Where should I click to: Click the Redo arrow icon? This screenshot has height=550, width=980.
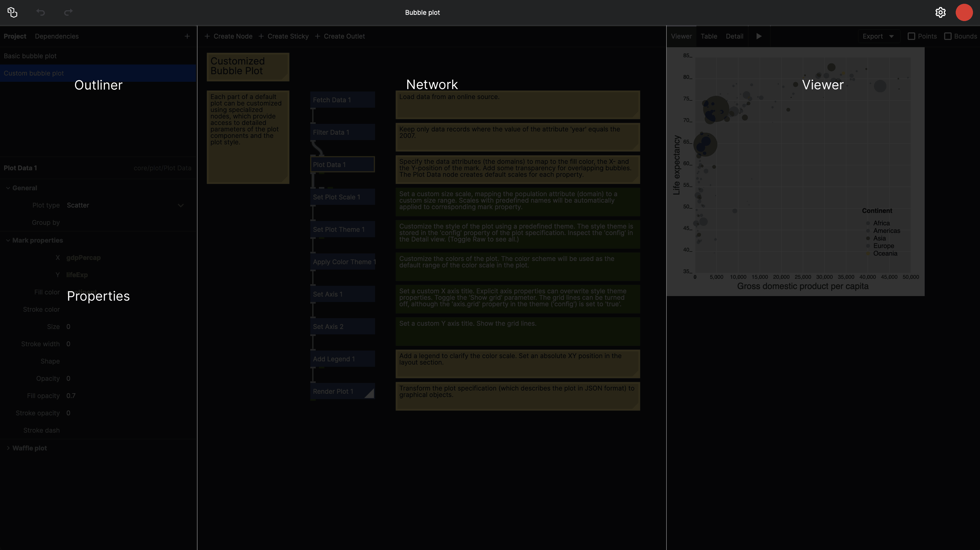(68, 13)
